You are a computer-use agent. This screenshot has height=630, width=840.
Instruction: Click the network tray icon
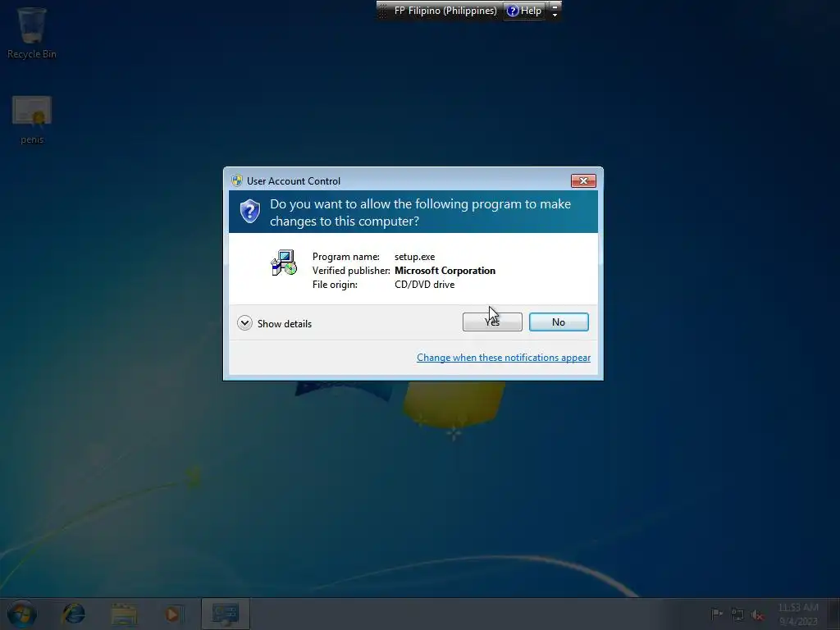point(737,614)
